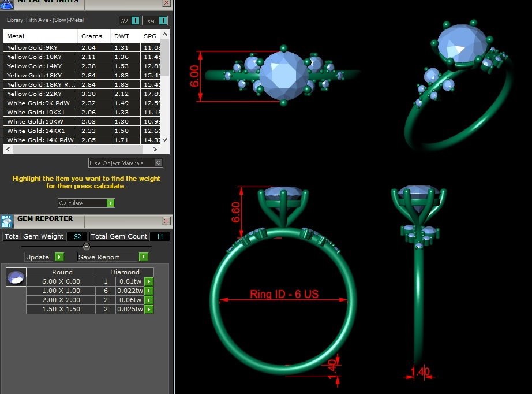This screenshot has width=532, height=394.
Task: Click the Update button label
Action: click(x=39, y=257)
